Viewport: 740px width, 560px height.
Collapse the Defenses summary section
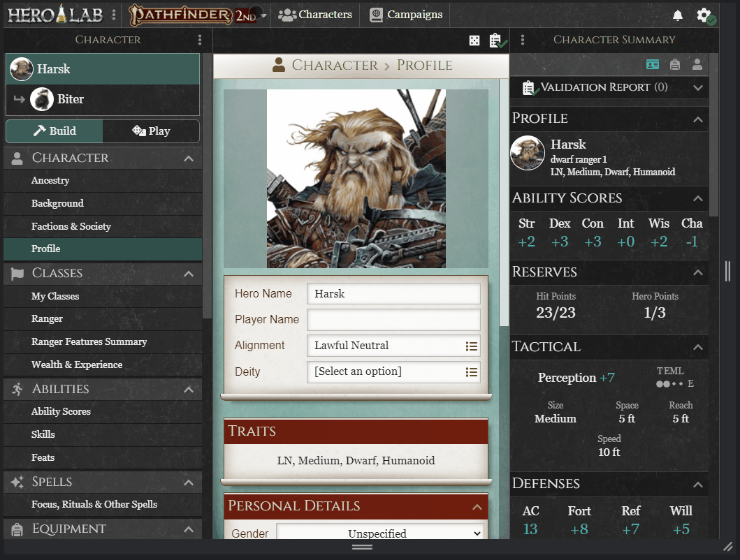point(698,485)
